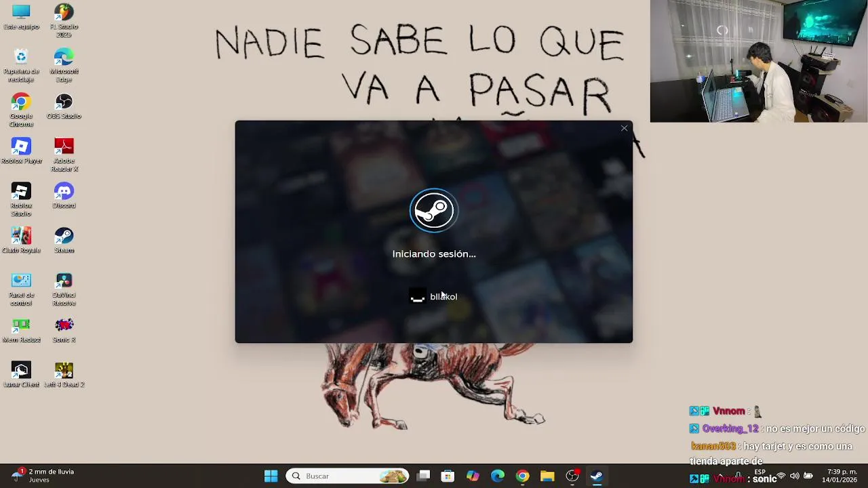Open Copilot from the taskbar
Viewport: 868px width, 488px height.
pos(473,476)
